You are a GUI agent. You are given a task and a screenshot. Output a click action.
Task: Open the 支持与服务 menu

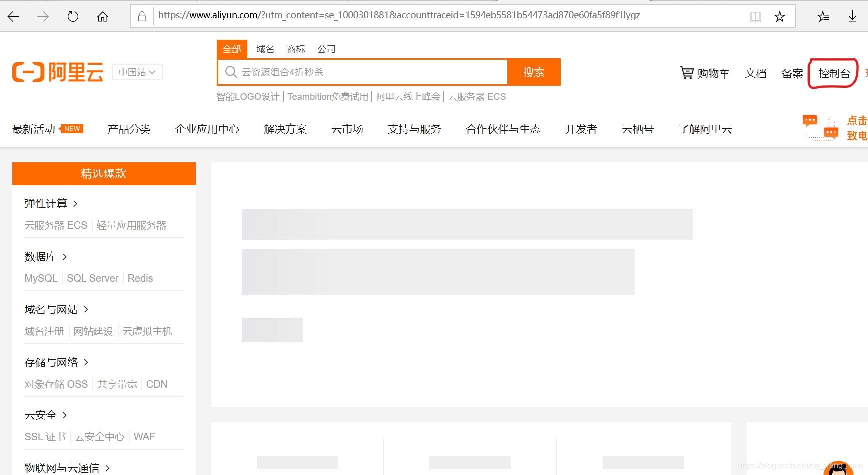414,129
